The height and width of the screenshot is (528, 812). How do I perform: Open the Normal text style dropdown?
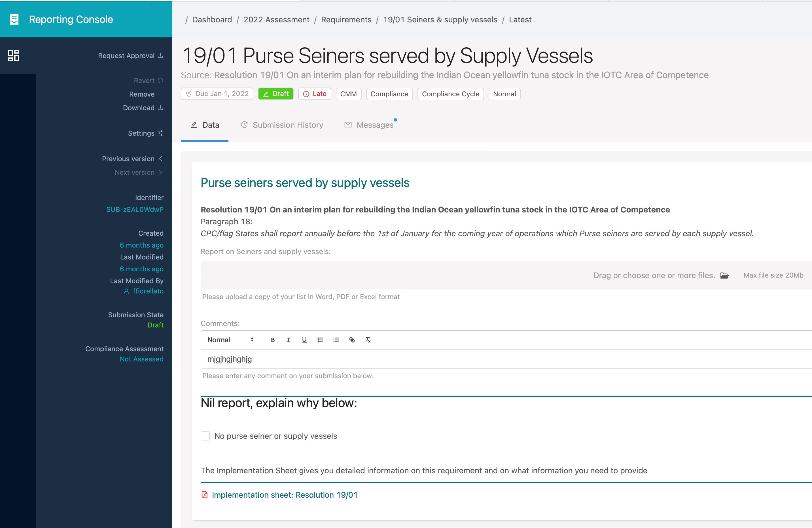click(230, 340)
